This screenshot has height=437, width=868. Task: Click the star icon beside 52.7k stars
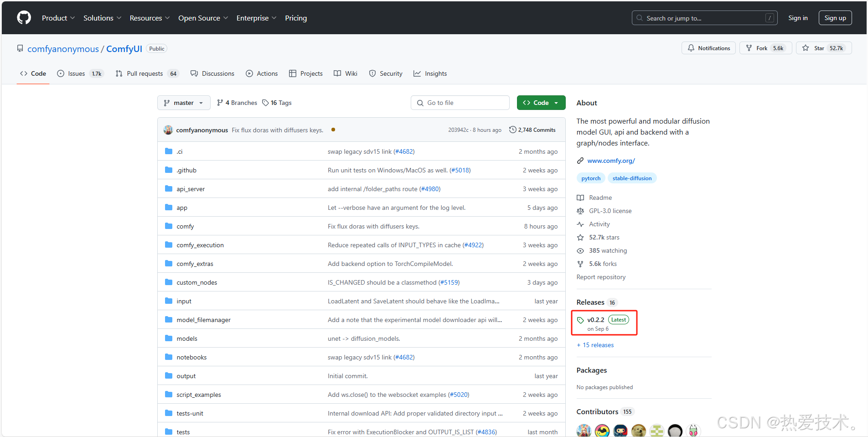580,237
